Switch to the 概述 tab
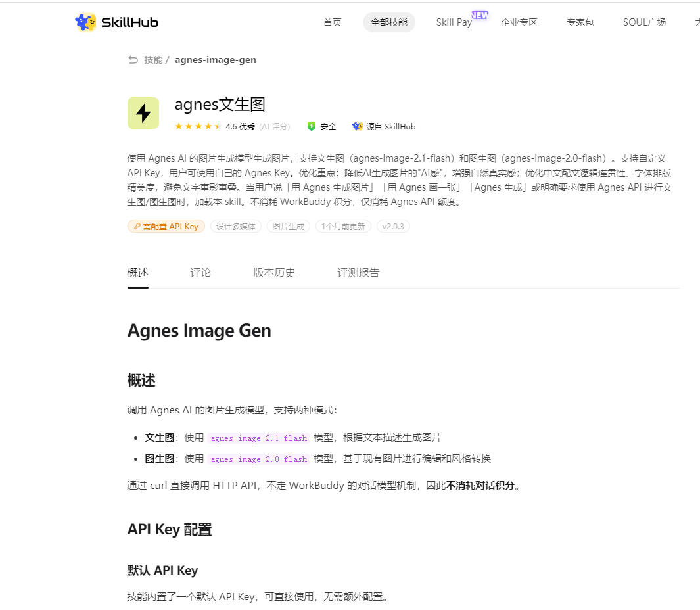This screenshot has height=610, width=700. pos(137,272)
